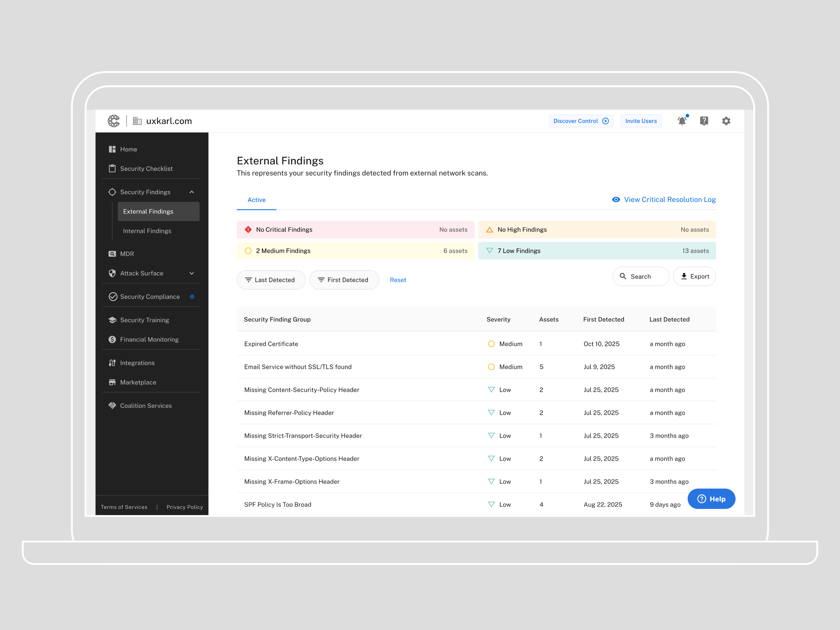The width and height of the screenshot is (840, 630).
Task: Open Financial Monitoring section
Action: (x=149, y=339)
